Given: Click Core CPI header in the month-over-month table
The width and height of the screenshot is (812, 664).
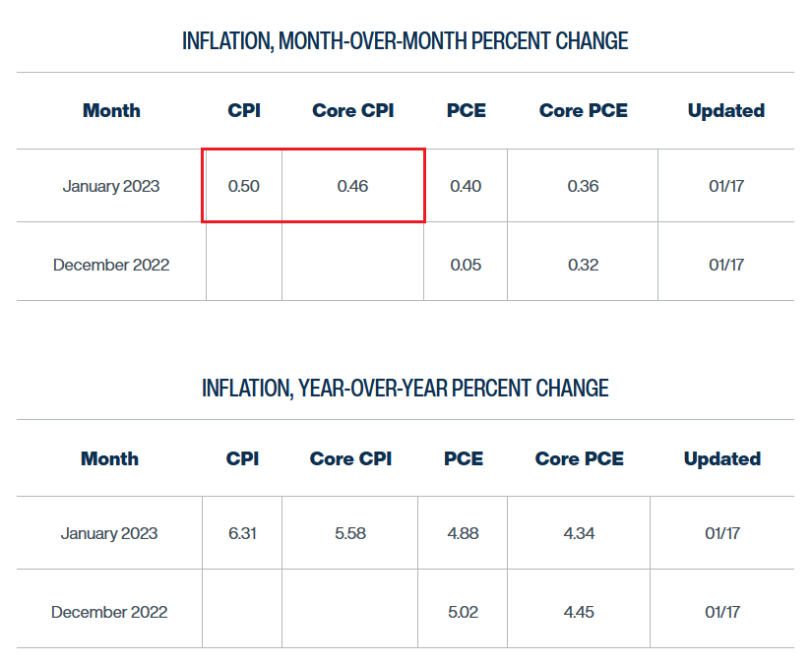Looking at the screenshot, I should tap(352, 110).
